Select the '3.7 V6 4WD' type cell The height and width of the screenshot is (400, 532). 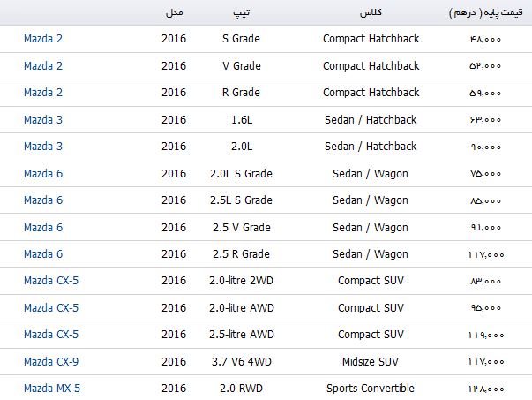[x=242, y=362]
